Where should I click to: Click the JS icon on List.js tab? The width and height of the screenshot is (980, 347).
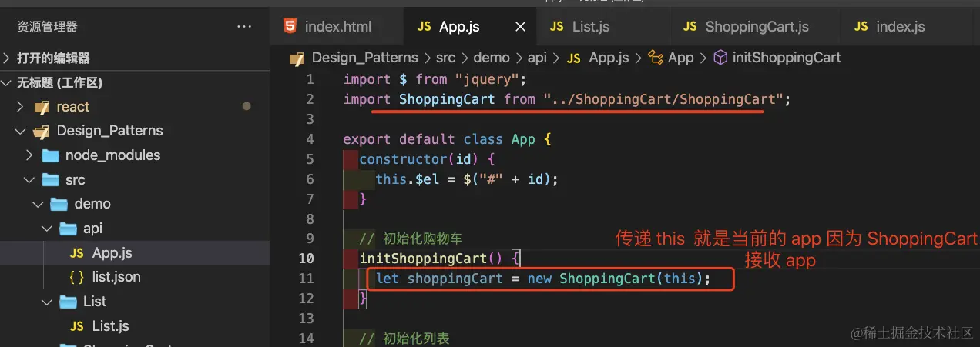click(556, 27)
